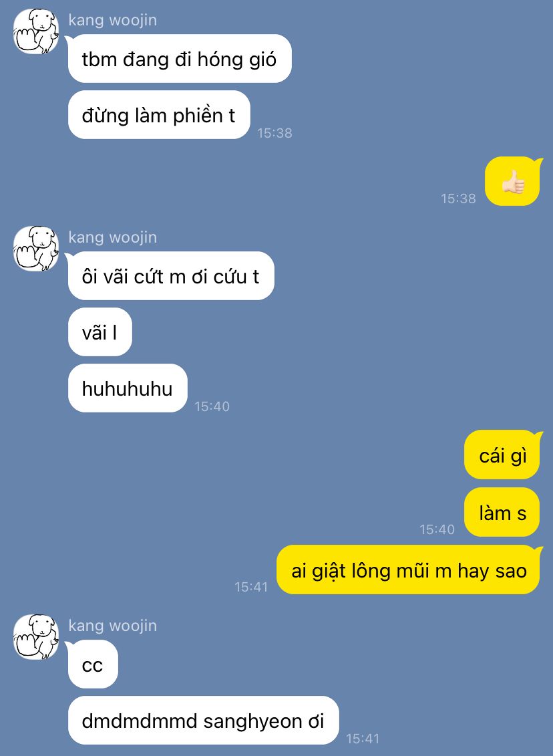Select the 'đừng làm phiền t' bubble
This screenshot has height=756, width=553.
tap(159, 115)
